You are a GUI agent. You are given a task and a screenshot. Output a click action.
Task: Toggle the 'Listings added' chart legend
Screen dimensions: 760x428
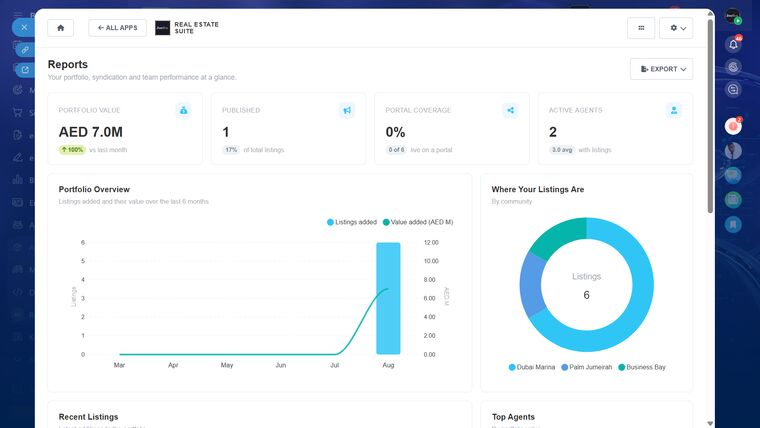(352, 222)
